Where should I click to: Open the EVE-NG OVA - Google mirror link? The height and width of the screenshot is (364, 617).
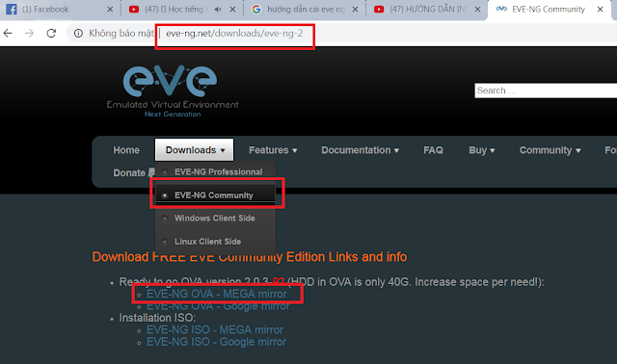click(218, 306)
